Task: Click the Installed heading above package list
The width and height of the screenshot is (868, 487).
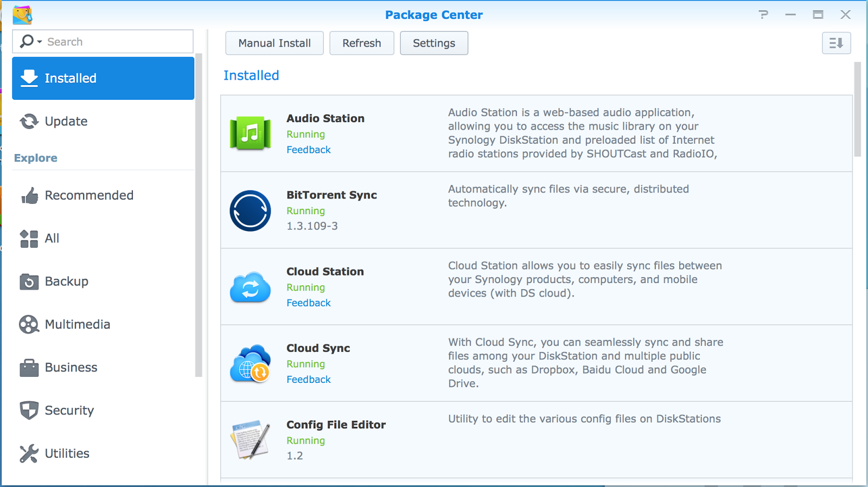Action: click(x=251, y=75)
